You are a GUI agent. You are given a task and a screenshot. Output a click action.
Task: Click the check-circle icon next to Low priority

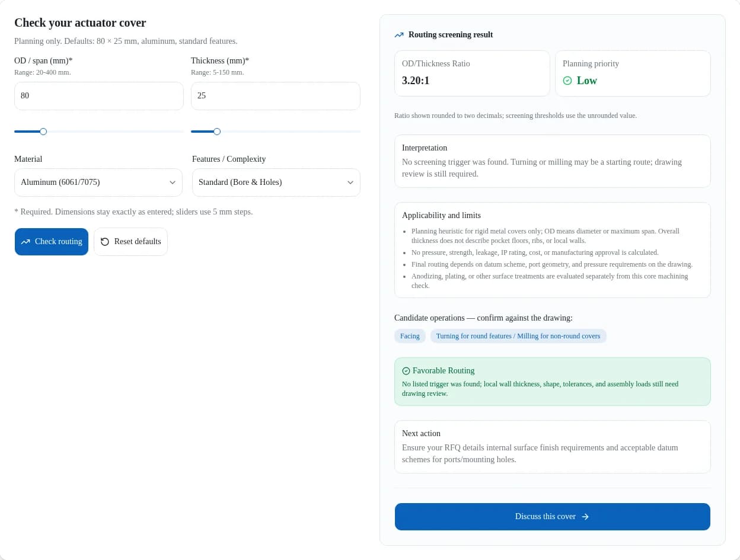click(x=567, y=81)
